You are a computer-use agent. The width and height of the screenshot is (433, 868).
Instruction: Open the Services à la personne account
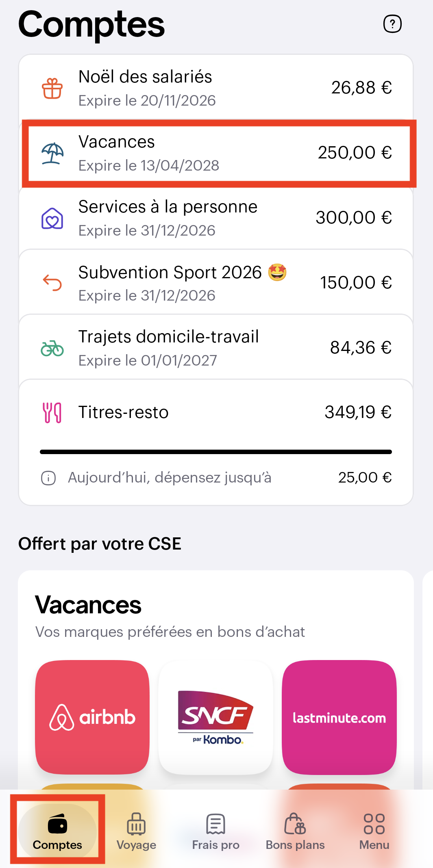[215, 218]
